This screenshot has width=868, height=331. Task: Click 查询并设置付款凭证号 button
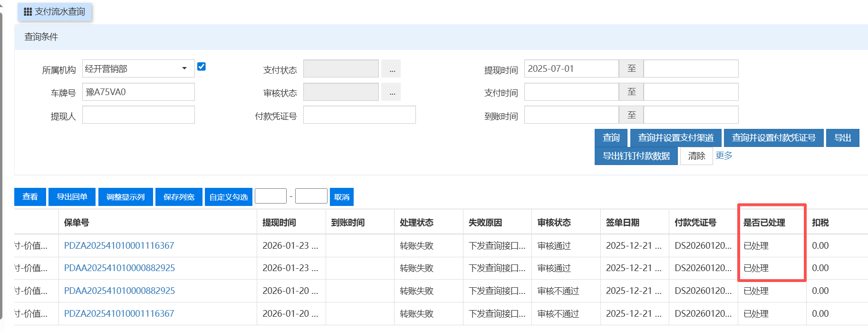(x=774, y=138)
